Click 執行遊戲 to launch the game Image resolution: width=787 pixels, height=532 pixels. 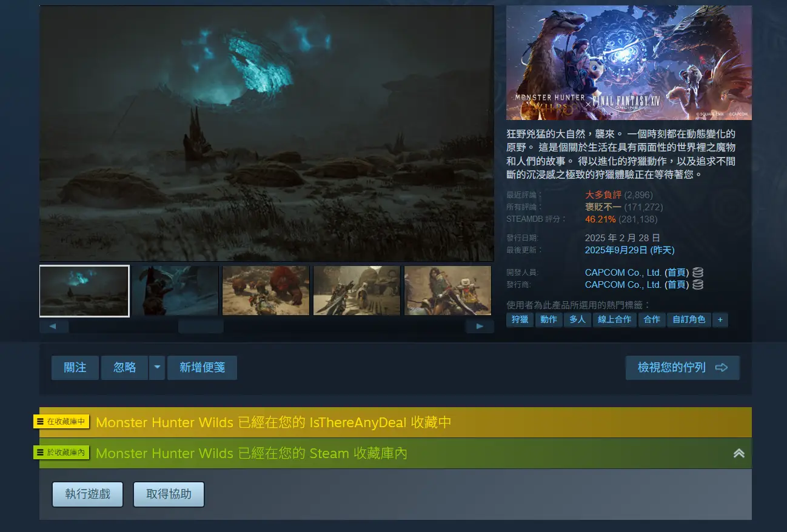[x=88, y=494]
